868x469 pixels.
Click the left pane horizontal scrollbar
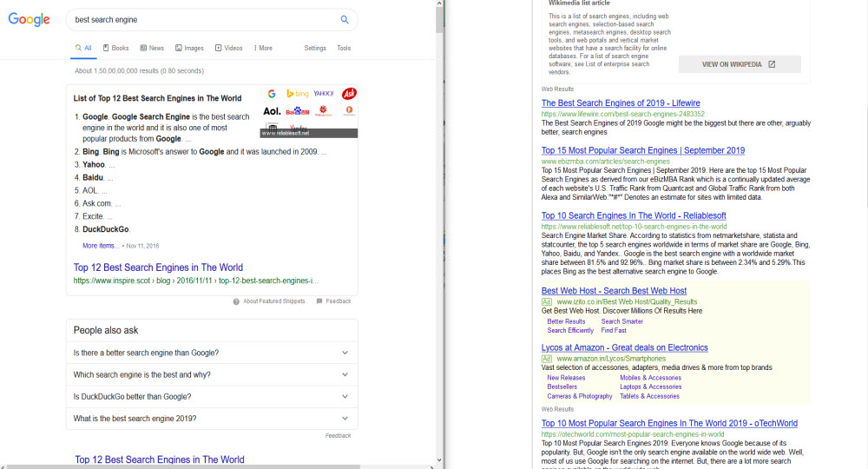[182, 466]
